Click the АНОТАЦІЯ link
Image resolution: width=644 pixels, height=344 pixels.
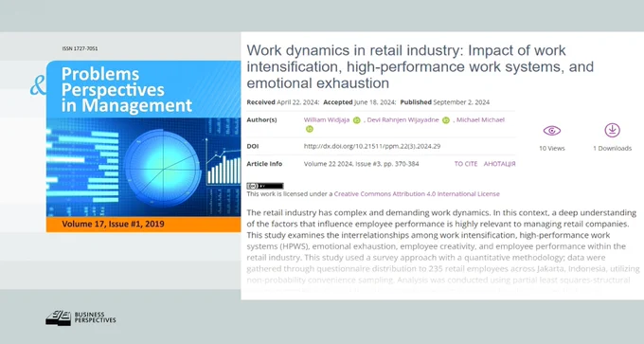point(499,164)
